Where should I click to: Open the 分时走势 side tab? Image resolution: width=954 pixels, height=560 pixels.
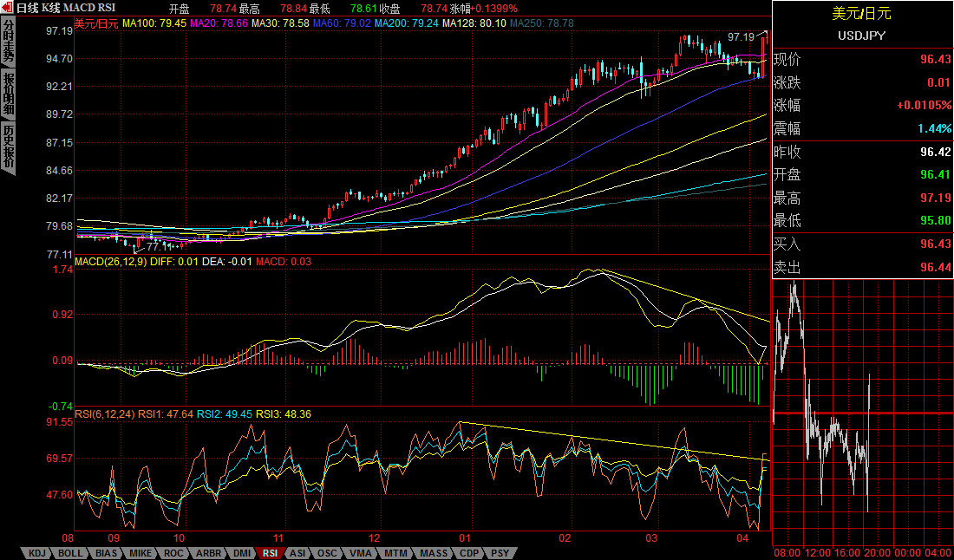pos(8,41)
